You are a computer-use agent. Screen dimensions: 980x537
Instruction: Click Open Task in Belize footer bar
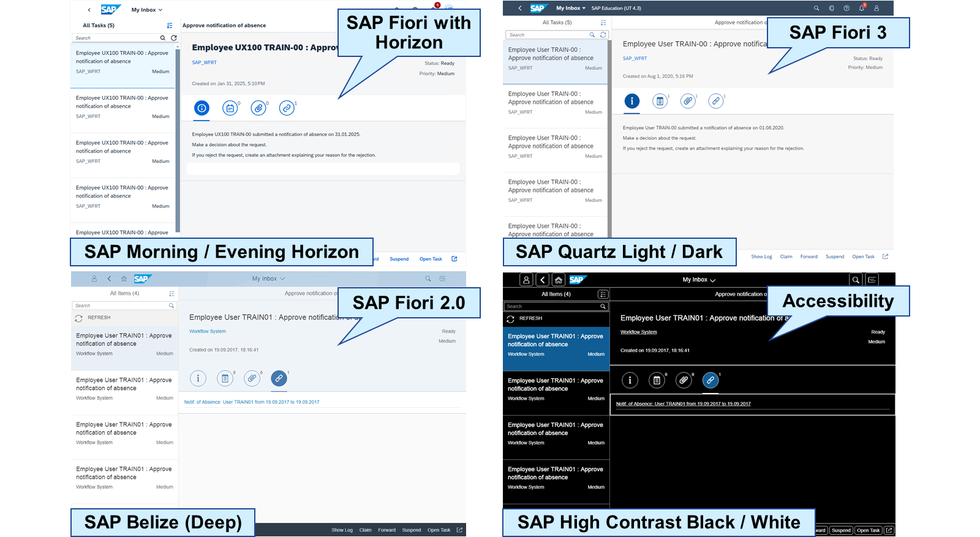point(439,530)
